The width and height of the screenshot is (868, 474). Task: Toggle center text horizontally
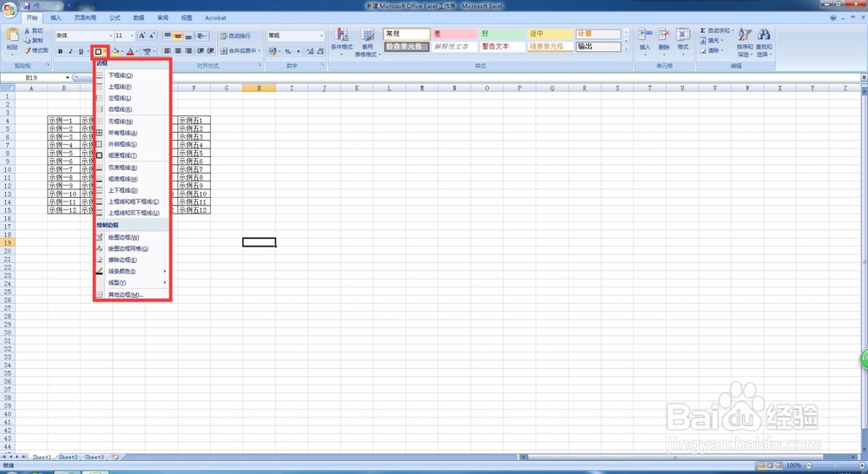coord(178,51)
